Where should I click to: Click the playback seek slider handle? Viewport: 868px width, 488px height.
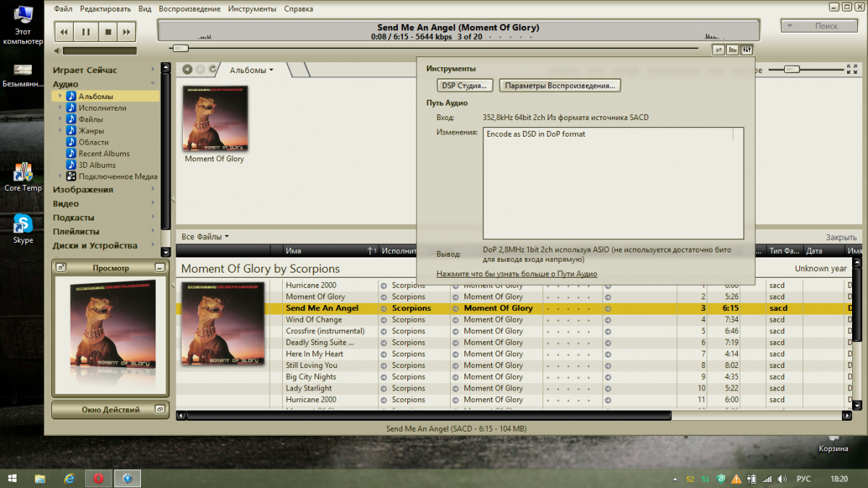click(x=181, y=48)
